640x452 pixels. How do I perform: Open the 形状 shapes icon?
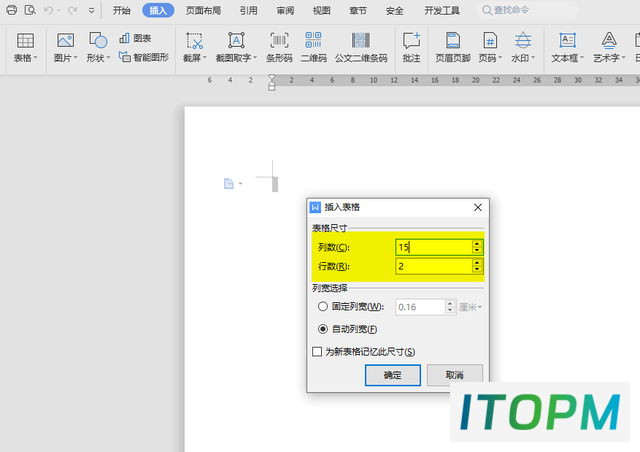coord(98,41)
